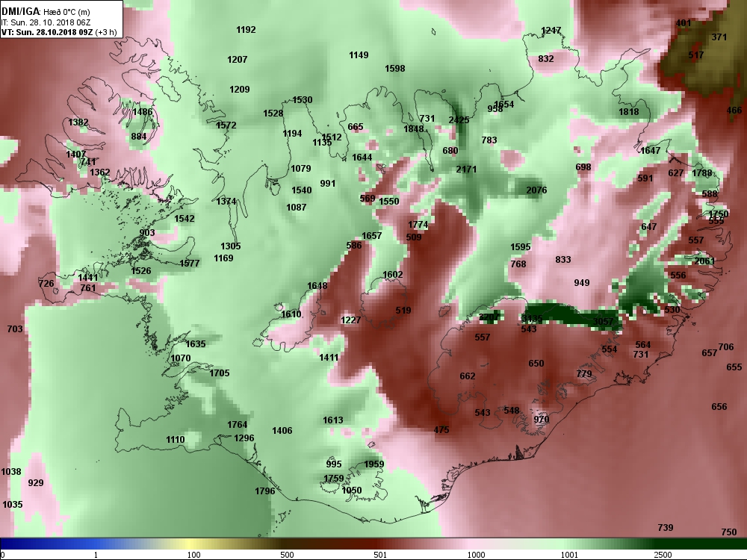Select the value 466 at the eastern edge
This screenshot has width=747, height=560.
(x=734, y=111)
